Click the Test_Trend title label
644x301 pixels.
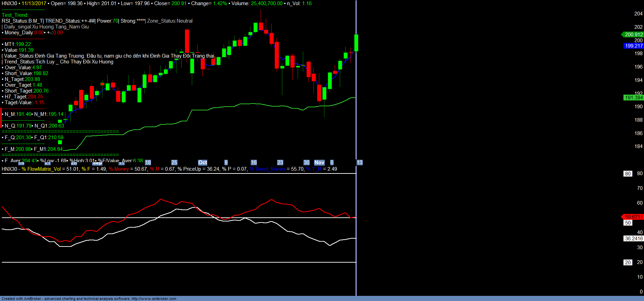click(15, 15)
